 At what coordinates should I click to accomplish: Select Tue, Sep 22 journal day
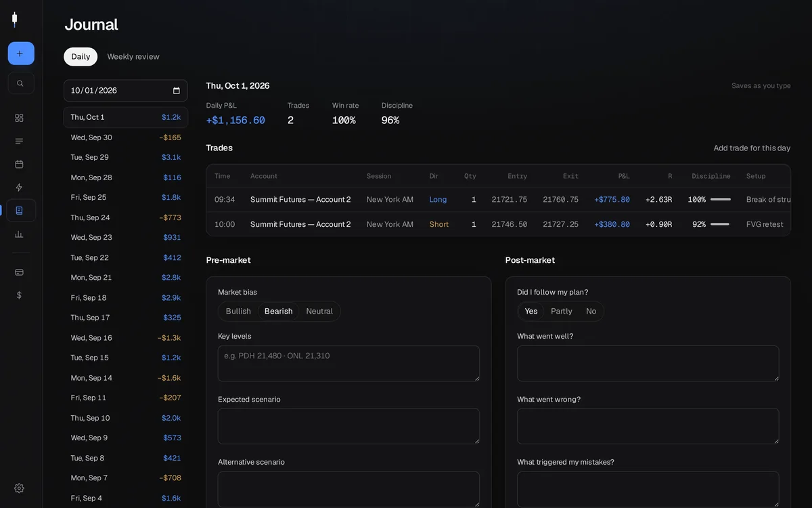coord(126,257)
